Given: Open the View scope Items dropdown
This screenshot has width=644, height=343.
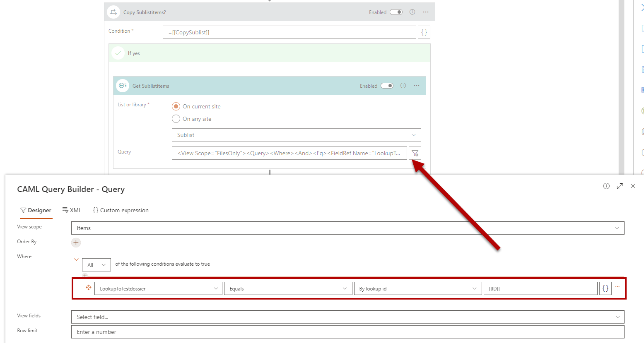Looking at the screenshot, I should click(x=347, y=228).
